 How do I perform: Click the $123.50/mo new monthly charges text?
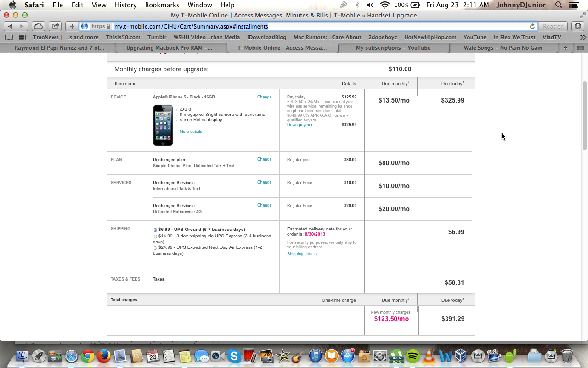pyautogui.click(x=391, y=319)
